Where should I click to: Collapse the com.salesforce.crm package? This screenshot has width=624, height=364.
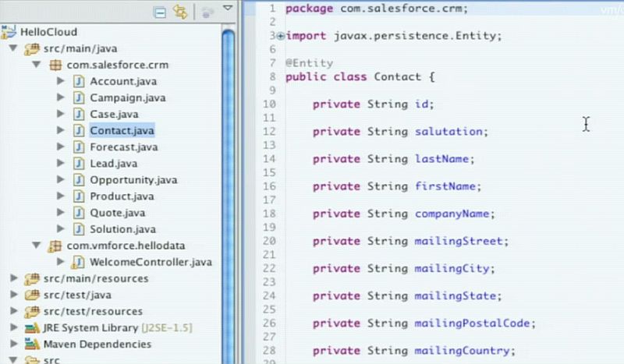pyautogui.click(x=37, y=64)
